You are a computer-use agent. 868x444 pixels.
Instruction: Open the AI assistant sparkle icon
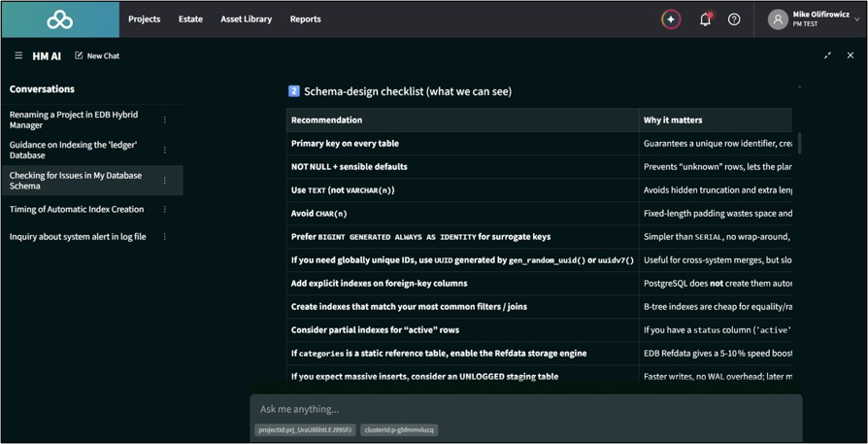coord(671,19)
